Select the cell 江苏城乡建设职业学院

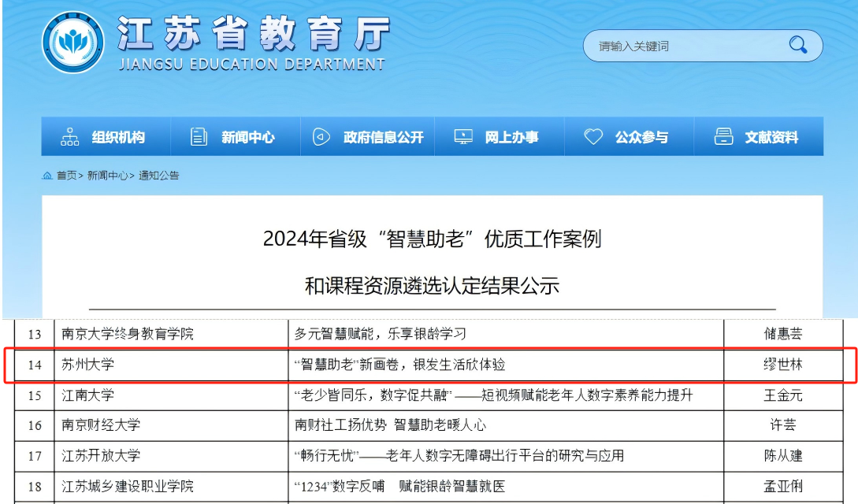click(171, 487)
